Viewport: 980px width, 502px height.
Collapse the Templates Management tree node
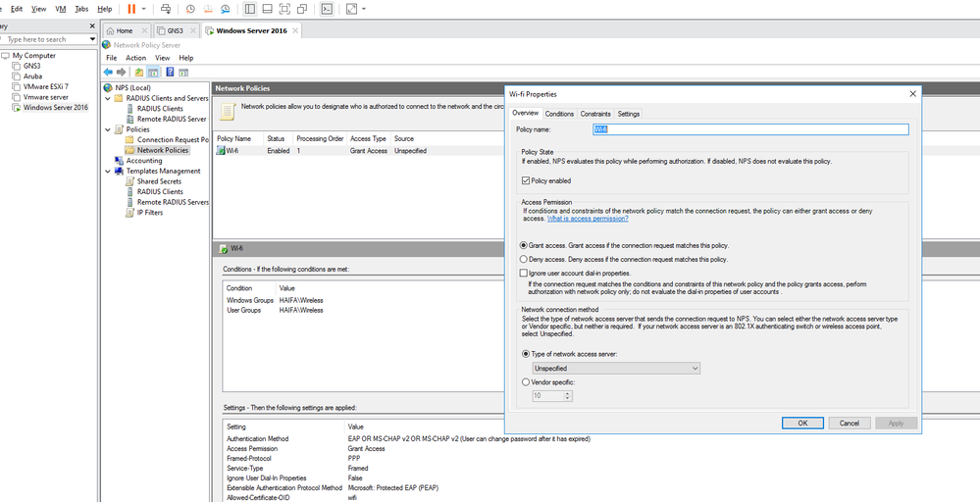(x=107, y=171)
